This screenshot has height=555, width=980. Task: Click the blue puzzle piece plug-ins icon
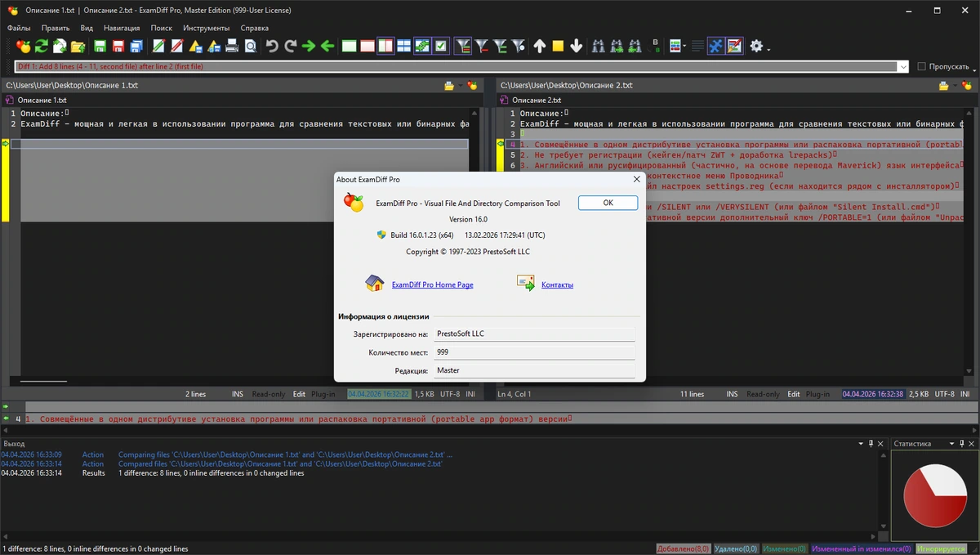pyautogui.click(x=715, y=46)
